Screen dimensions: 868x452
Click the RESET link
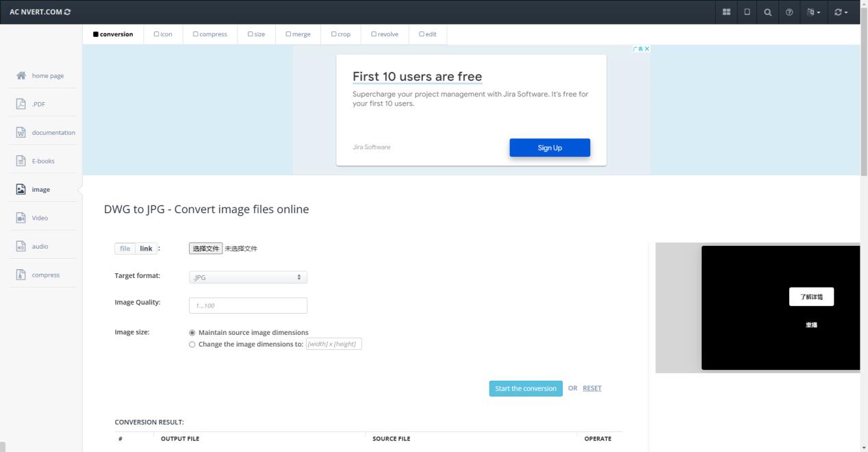pos(591,388)
